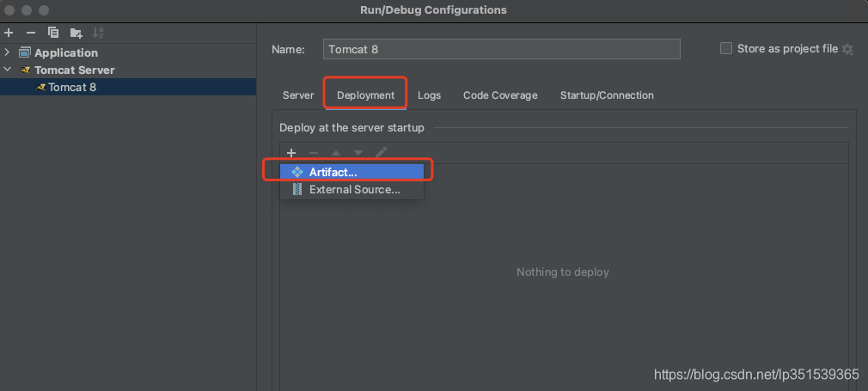
Task: Switch to the Deployment tab
Action: (x=365, y=95)
